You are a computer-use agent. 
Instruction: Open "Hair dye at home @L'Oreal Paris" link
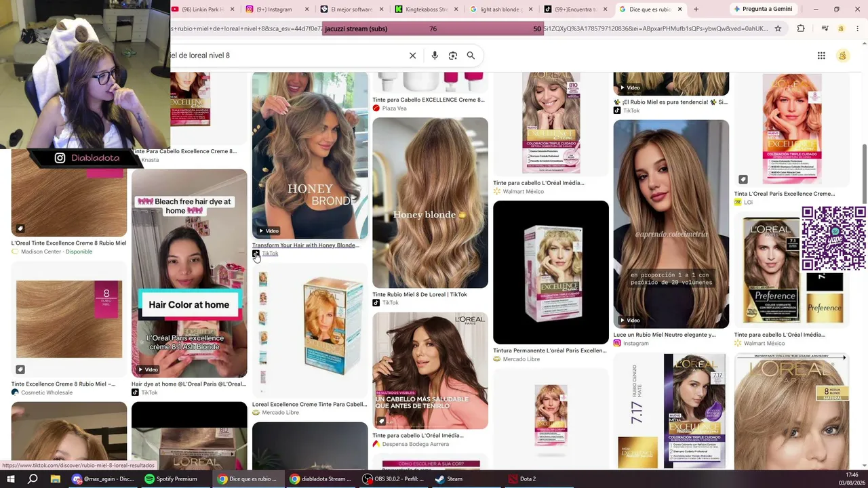point(189,384)
